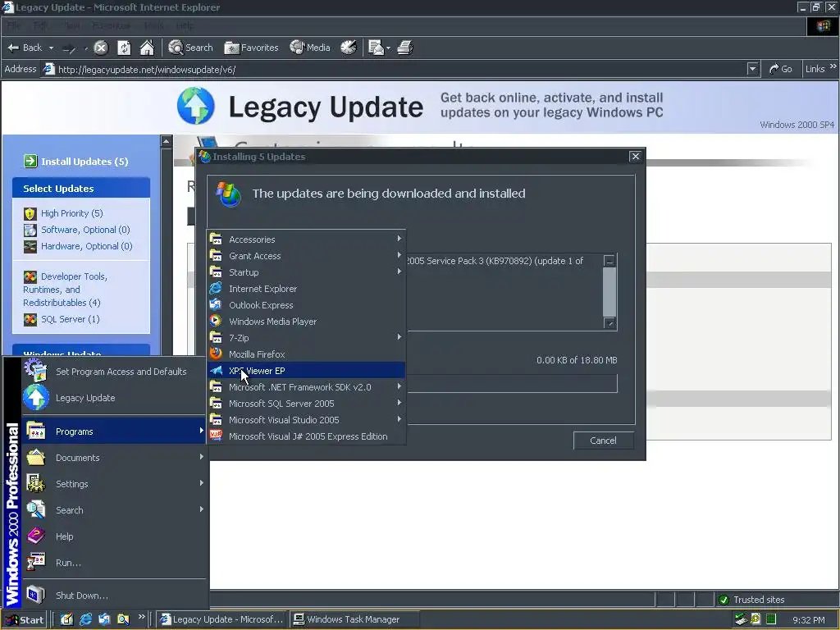Screen dimensions: 840x630
Task: Click the Back button in IE toolbar
Action: (25, 48)
